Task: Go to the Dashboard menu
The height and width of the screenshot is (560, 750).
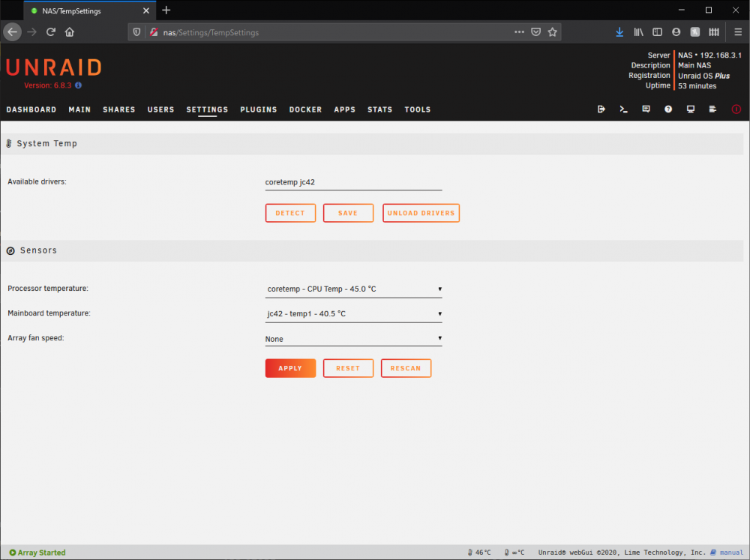Action: point(31,109)
